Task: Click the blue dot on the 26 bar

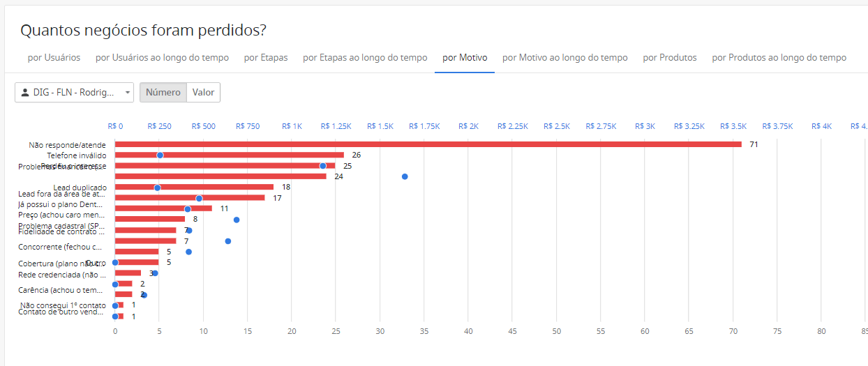Action: click(x=160, y=155)
